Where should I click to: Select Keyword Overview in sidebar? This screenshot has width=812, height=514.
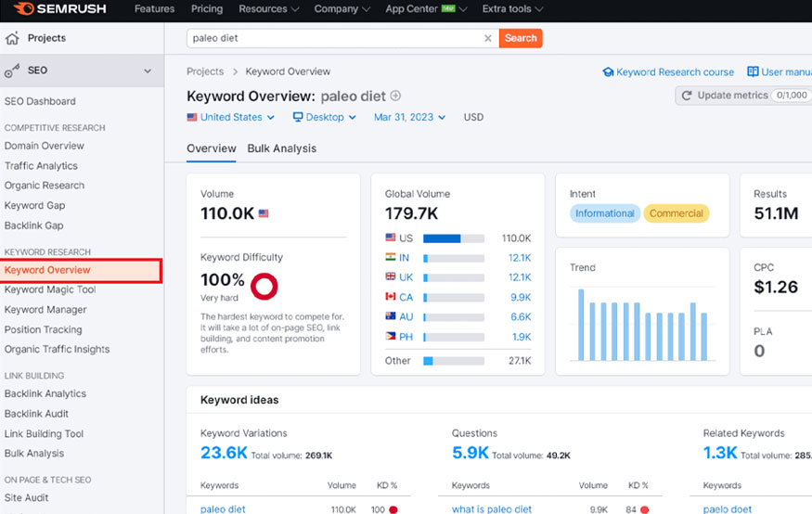(x=81, y=270)
